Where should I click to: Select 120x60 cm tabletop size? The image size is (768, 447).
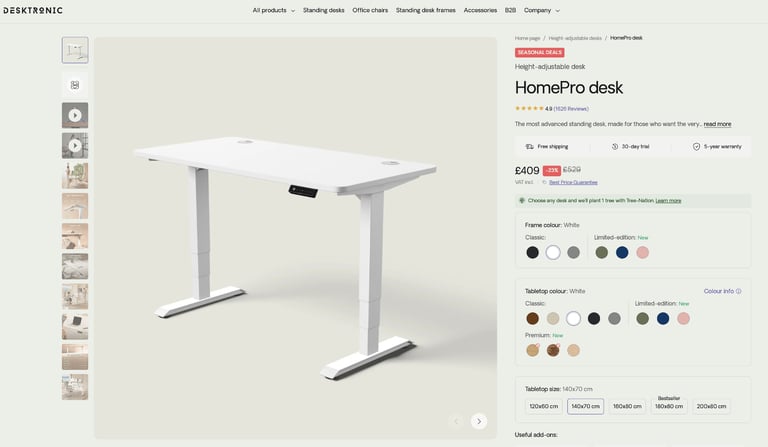click(x=544, y=406)
